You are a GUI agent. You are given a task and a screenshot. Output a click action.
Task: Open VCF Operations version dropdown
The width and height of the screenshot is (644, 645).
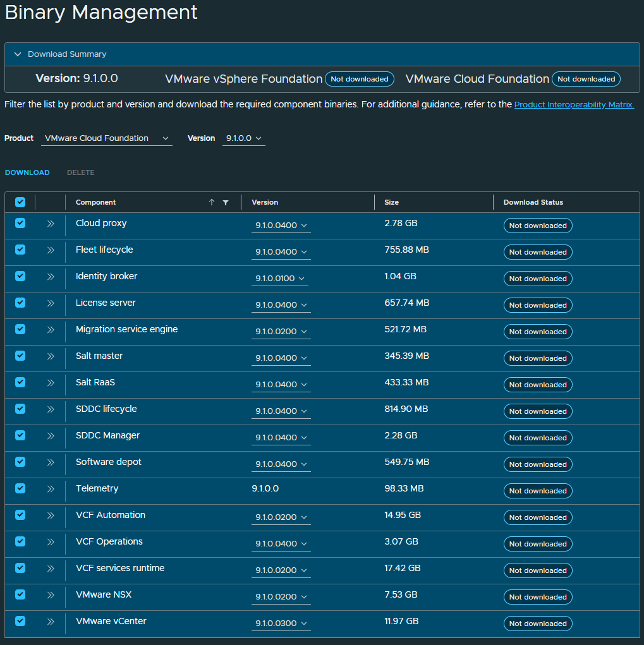pos(281,544)
